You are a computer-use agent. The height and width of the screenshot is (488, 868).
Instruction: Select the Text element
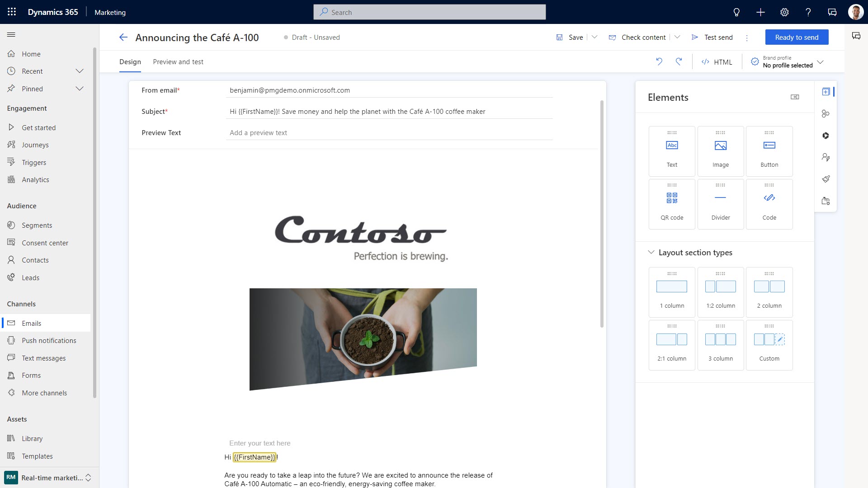672,151
